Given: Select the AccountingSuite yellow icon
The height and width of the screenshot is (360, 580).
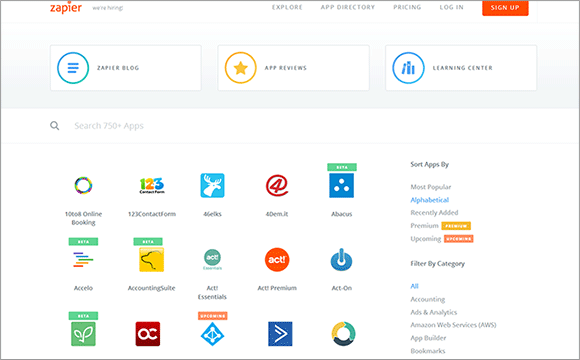Looking at the screenshot, I should click(151, 259).
